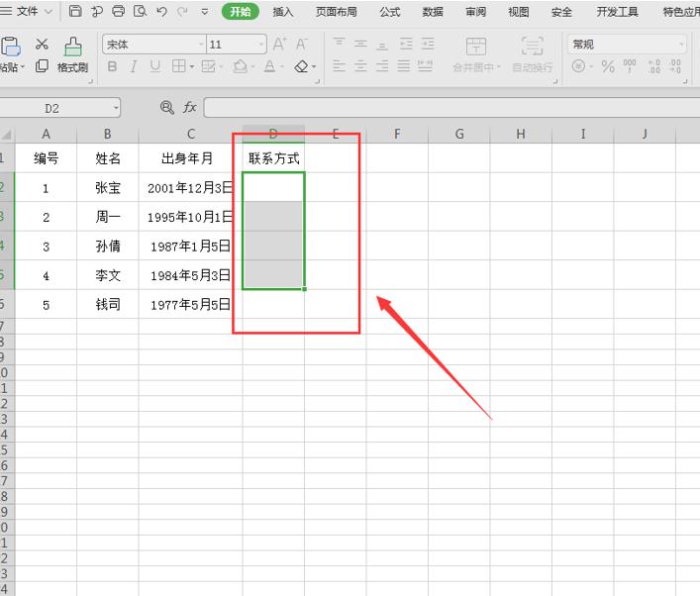The height and width of the screenshot is (596, 700).
Task: Open the font size dropdown 11
Action: 261,45
